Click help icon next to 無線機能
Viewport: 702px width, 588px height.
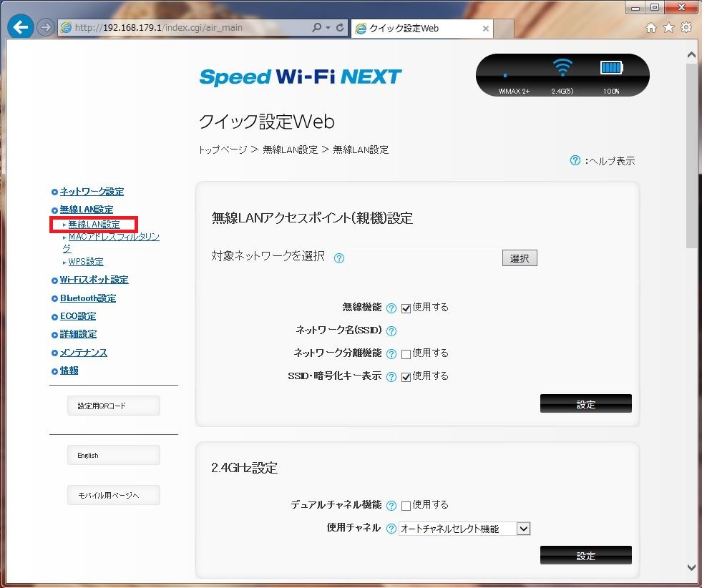tap(391, 308)
